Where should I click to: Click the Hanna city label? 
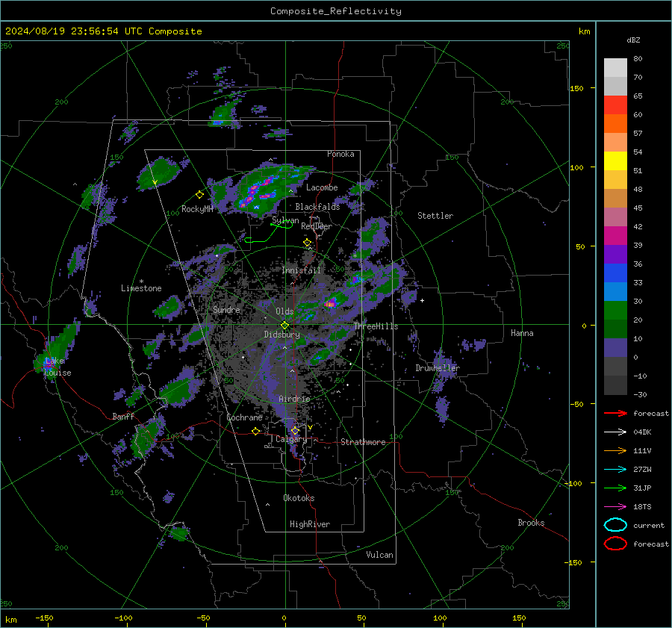[x=522, y=332]
